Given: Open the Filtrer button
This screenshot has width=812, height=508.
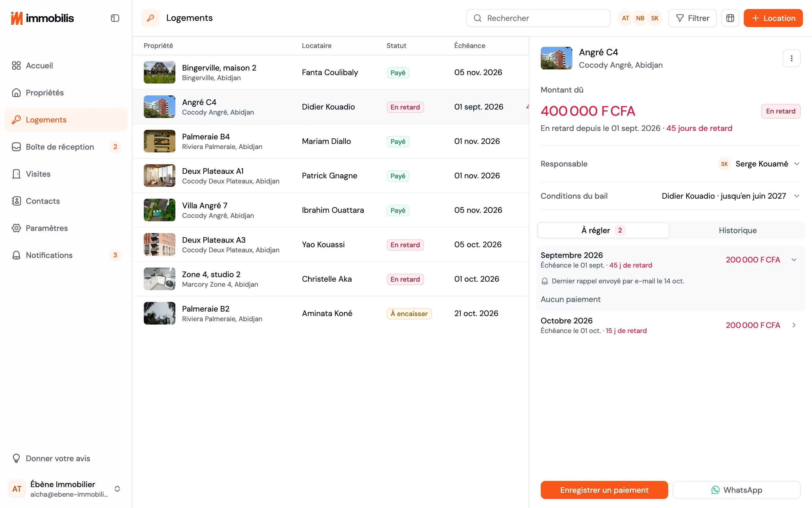Looking at the screenshot, I should pyautogui.click(x=692, y=18).
